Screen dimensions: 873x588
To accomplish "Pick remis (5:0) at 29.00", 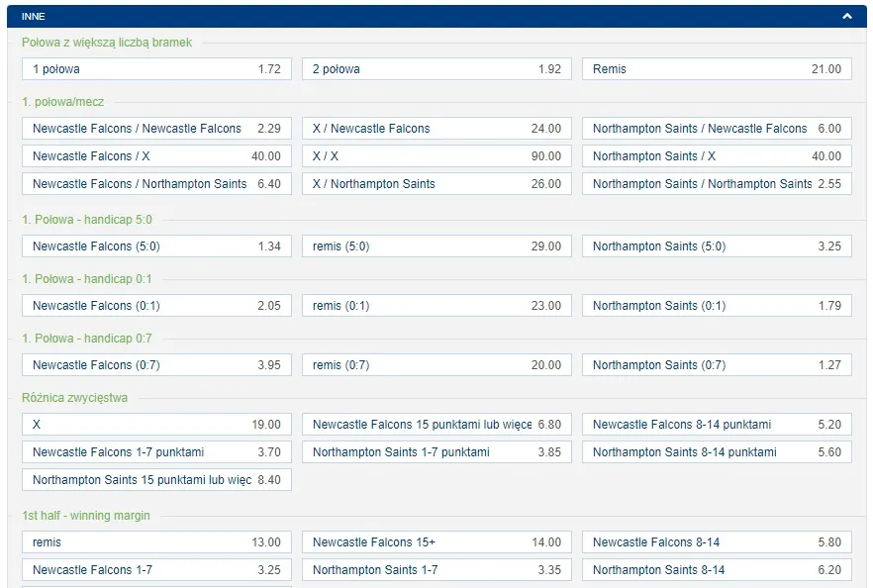I will click(x=436, y=246).
